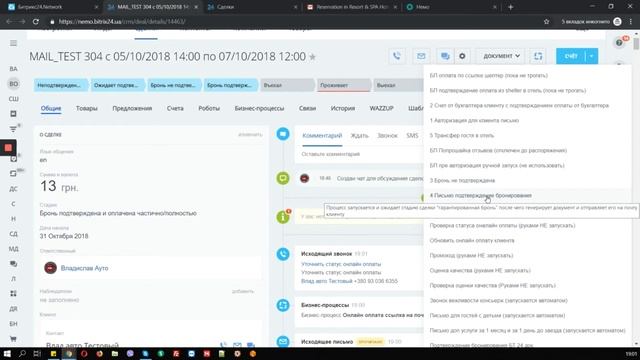Open the shopping cart icon in left sidebar

pyautogui.click(x=13, y=339)
